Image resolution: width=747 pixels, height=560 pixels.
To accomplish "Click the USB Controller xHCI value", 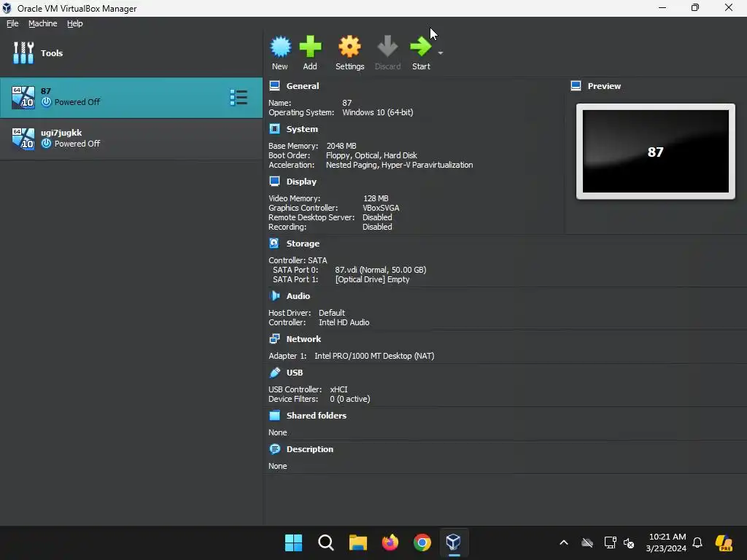I will pyautogui.click(x=338, y=389).
